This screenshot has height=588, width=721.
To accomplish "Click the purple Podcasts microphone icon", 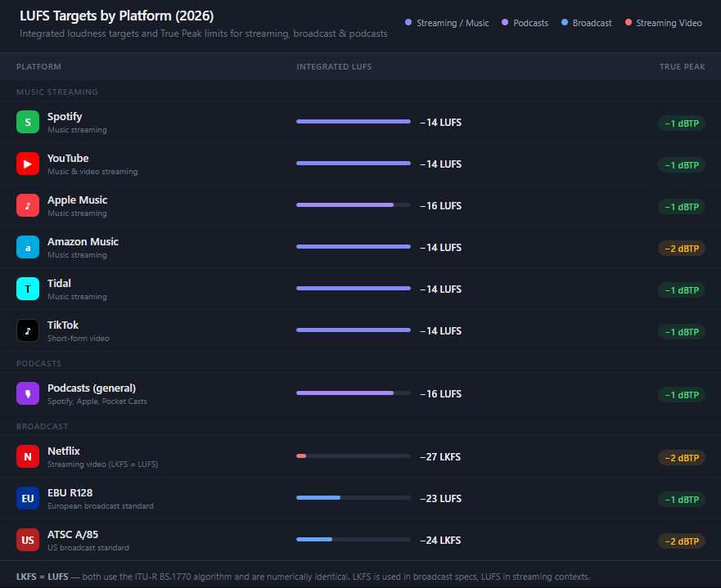I will click(28, 393).
